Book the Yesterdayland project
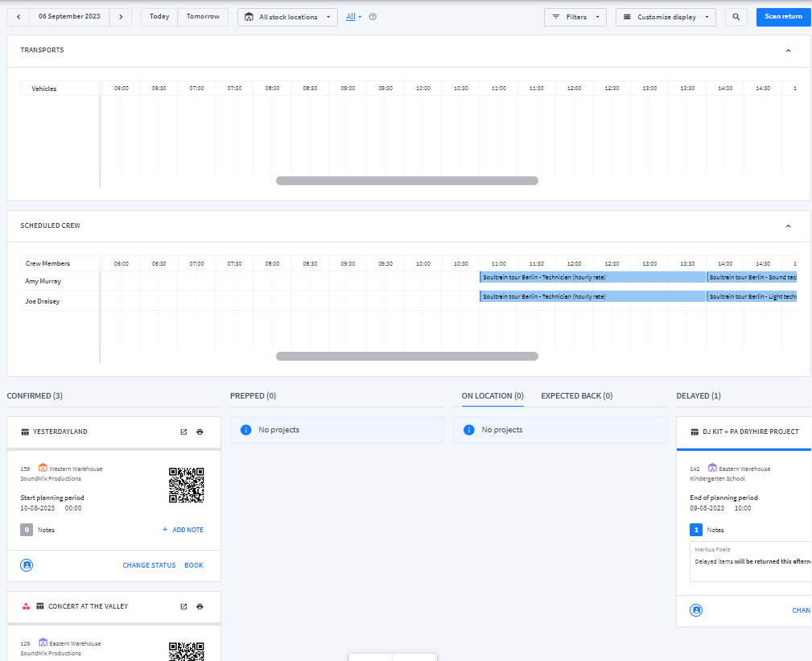This screenshot has width=812, height=661. tap(194, 565)
